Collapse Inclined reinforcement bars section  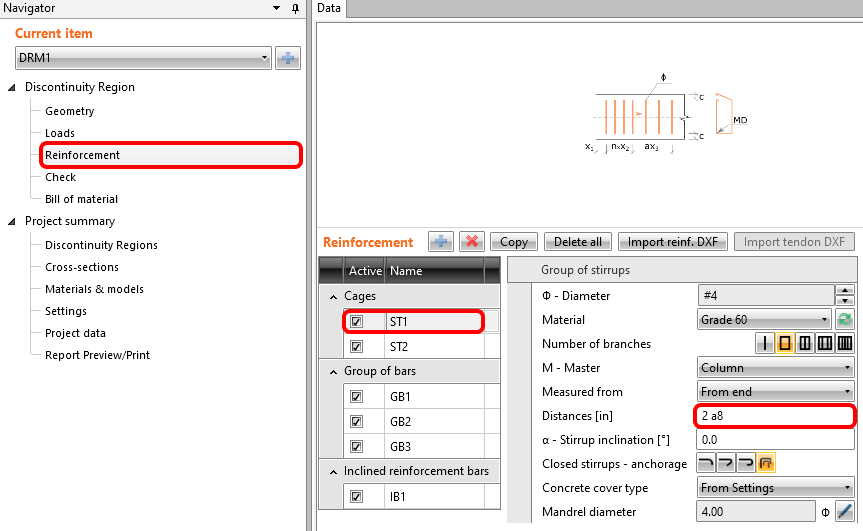[333, 472]
